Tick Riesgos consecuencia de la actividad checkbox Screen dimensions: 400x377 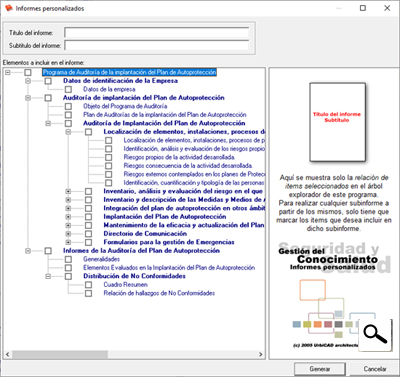pyautogui.click(x=109, y=166)
